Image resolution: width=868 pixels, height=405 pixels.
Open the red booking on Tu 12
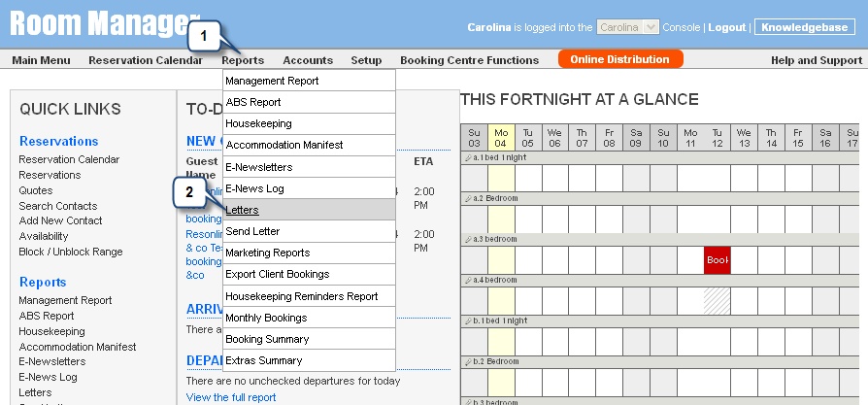[x=717, y=260]
